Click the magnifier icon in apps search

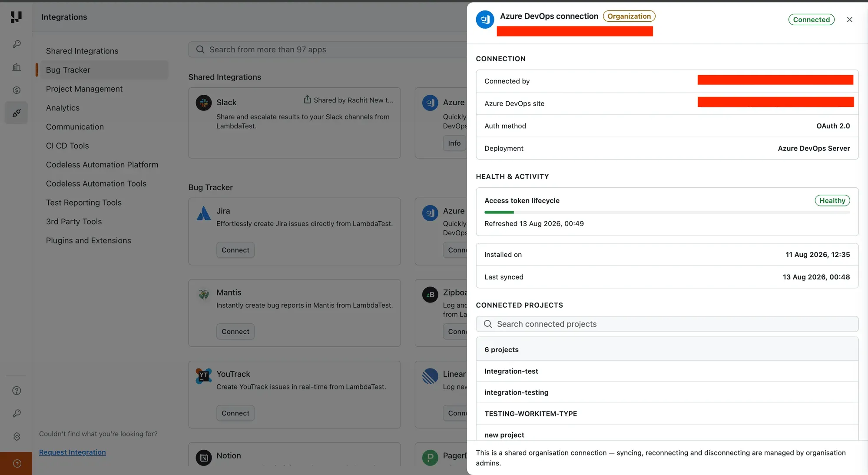(200, 50)
